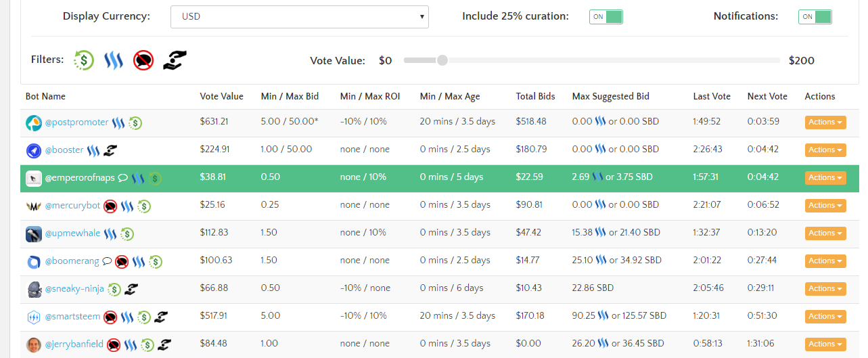Viewport: 868px width, 358px height.
Task: Open the Actions dropdown for postpromoter
Action: [825, 122]
